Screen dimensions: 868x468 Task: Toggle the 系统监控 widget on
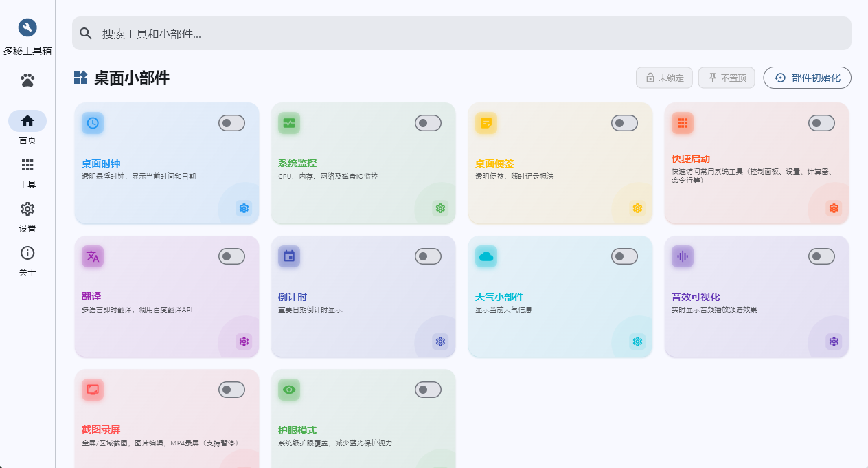pos(429,123)
